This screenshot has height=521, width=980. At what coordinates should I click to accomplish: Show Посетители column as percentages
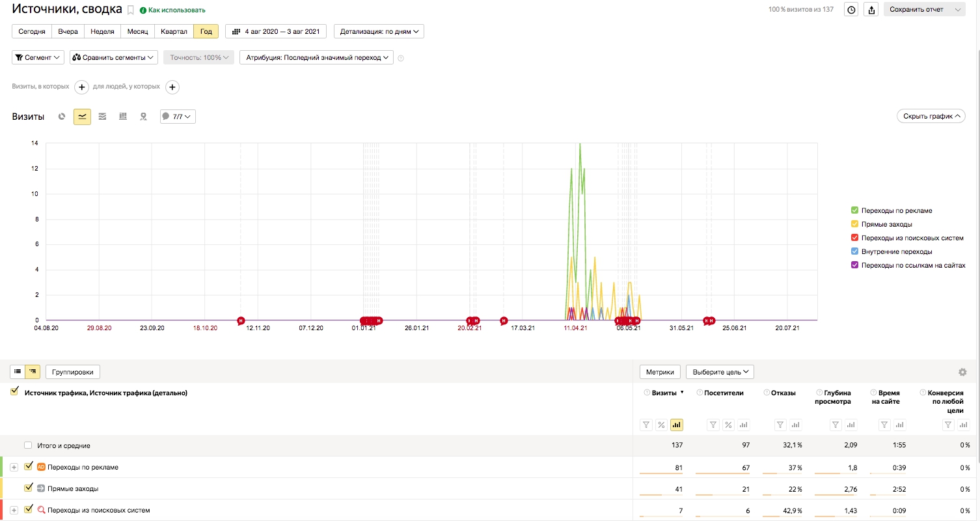728,425
